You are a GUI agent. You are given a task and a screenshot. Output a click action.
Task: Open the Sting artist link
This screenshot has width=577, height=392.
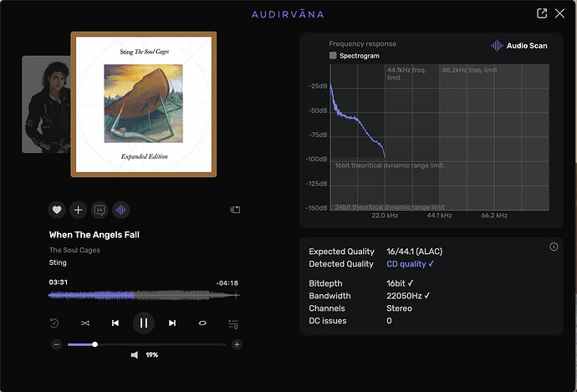pyautogui.click(x=58, y=262)
